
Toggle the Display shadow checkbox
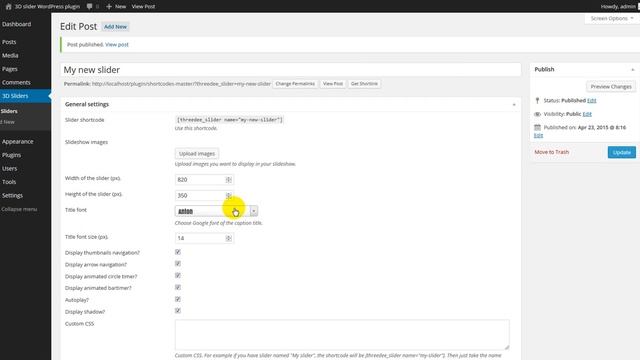coord(178,311)
